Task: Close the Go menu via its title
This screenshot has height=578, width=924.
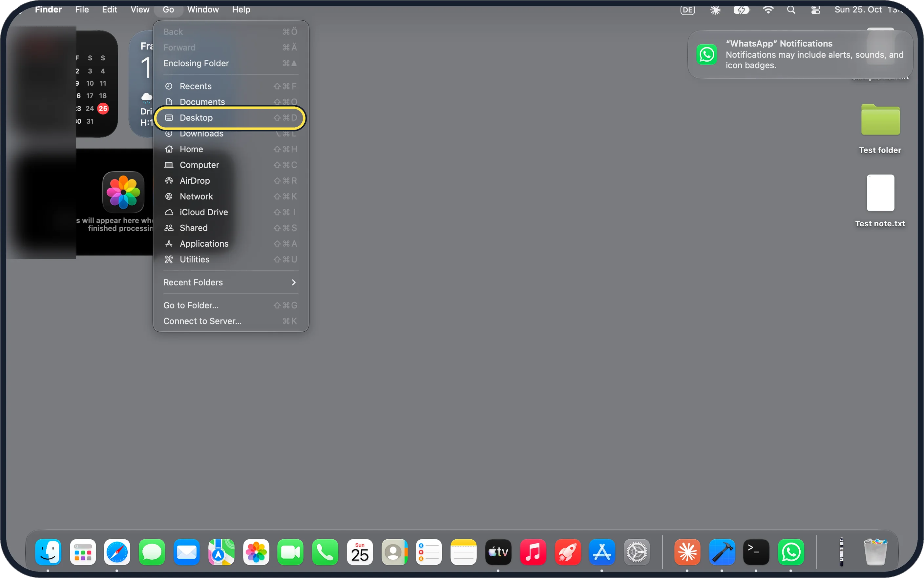Action: [x=168, y=10]
